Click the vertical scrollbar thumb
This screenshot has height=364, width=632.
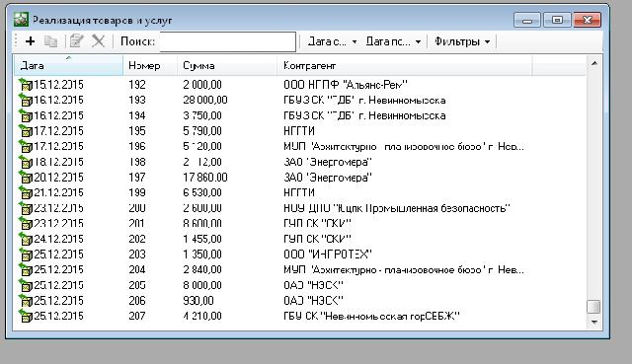(593, 307)
